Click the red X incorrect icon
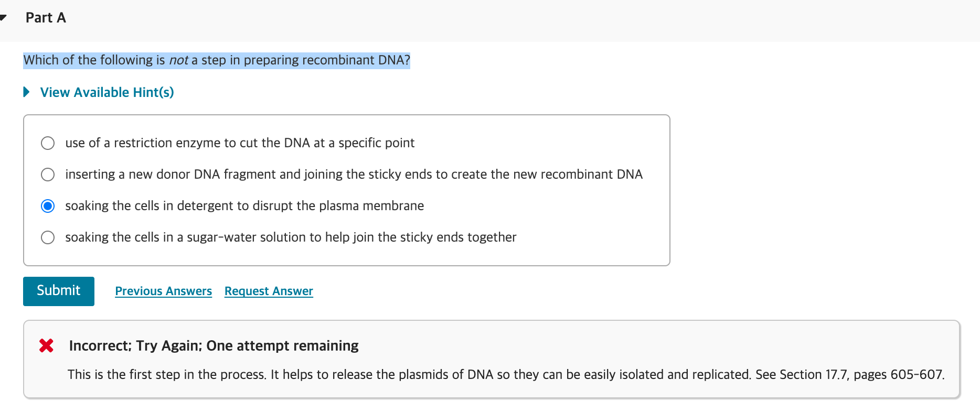This screenshot has width=980, height=412. click(46, 345)
